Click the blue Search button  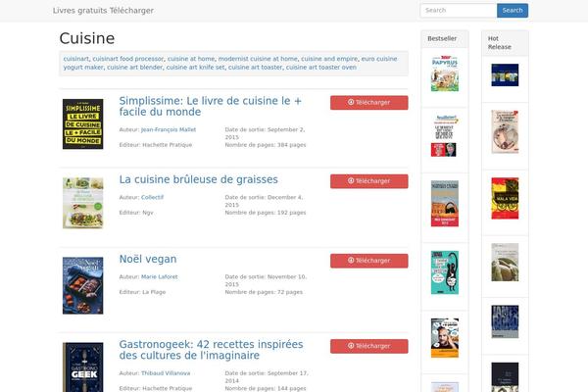(x=513, y=11)
